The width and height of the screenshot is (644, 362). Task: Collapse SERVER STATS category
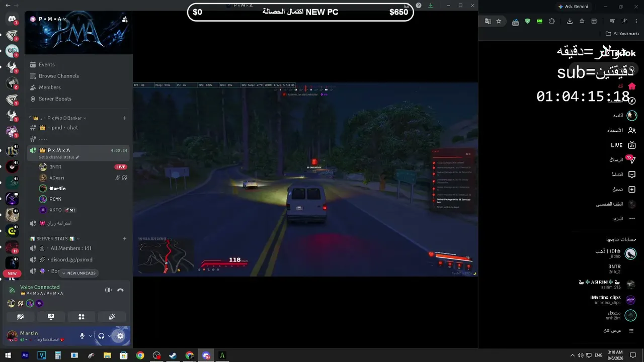pyautogui.click(x=55, y=239)
